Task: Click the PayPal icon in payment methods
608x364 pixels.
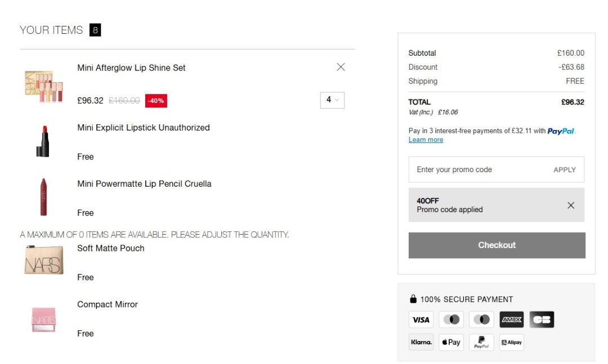Action: tap(481, 342)
